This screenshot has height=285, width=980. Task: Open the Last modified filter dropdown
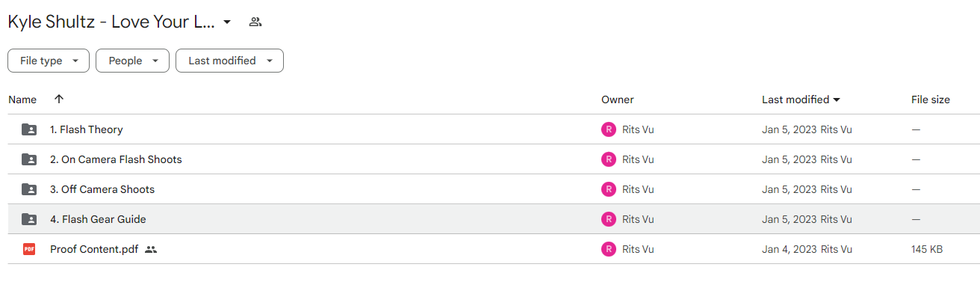[229, 61]
